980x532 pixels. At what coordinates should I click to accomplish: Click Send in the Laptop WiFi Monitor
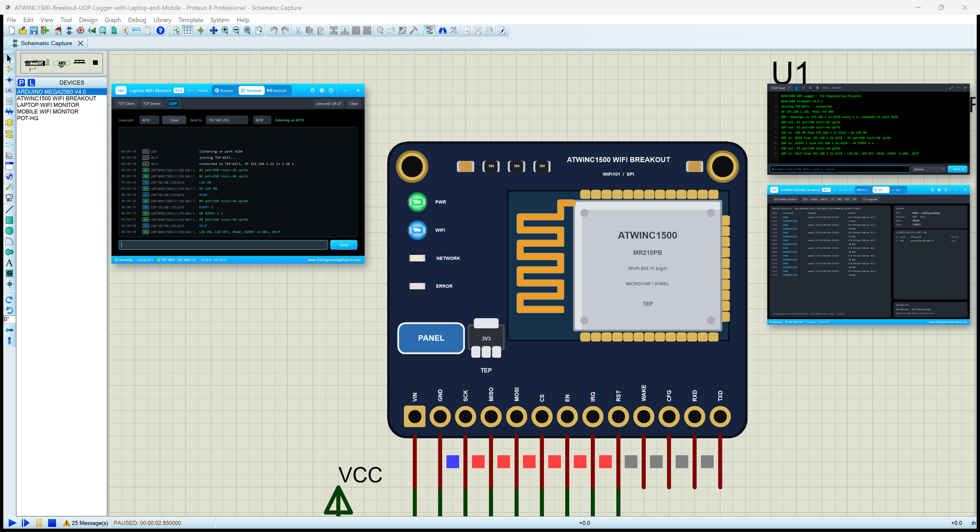pyautogui.click(x=344, y=245)
